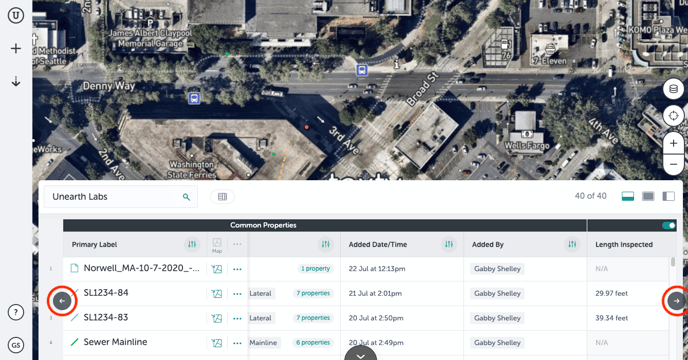688x360 pixels.
Task: Click the Unearth logo icon in sidebar
Action: (16, 16)
